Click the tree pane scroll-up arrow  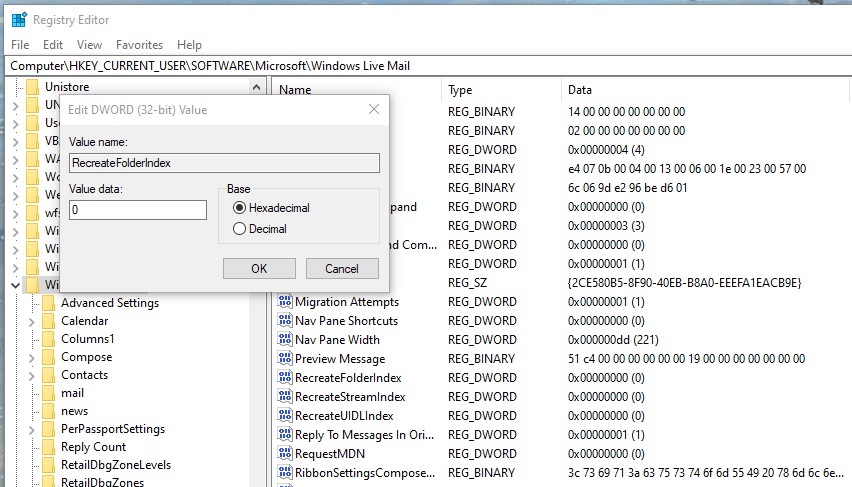click(x=256, y=87)
